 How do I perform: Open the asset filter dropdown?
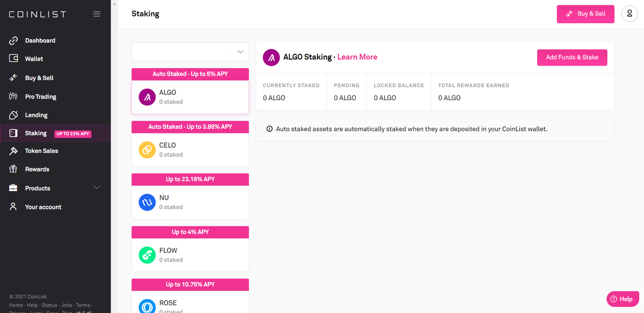coord(190,52)
